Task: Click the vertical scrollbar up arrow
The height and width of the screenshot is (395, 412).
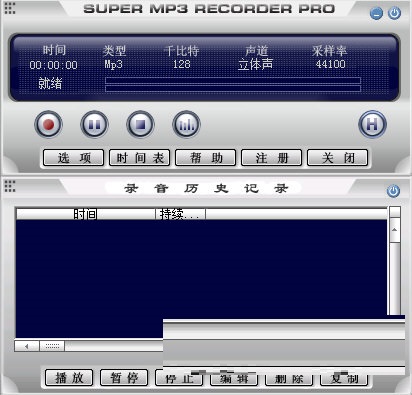Action: point(395,230)
